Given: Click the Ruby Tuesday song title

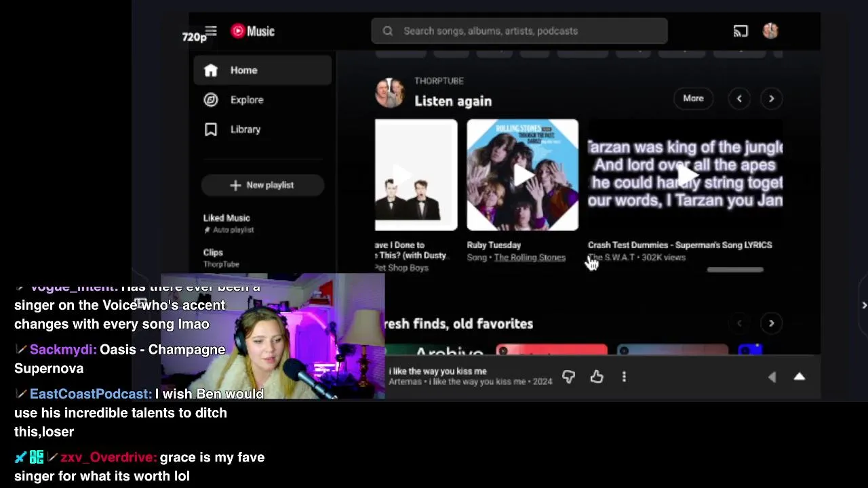Looking at the screenshot, I should tap(494, 245).
